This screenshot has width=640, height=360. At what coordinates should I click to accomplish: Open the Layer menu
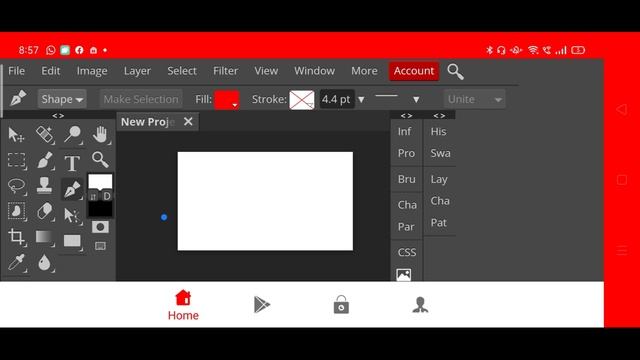tap(137, 71)
